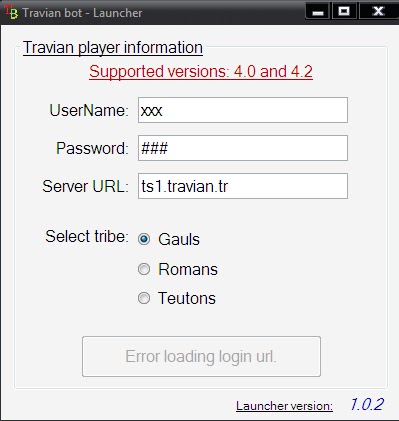
Task: Open the 'Supported versions: 4.0 and 4.2' link
Action: click(201, 72)
